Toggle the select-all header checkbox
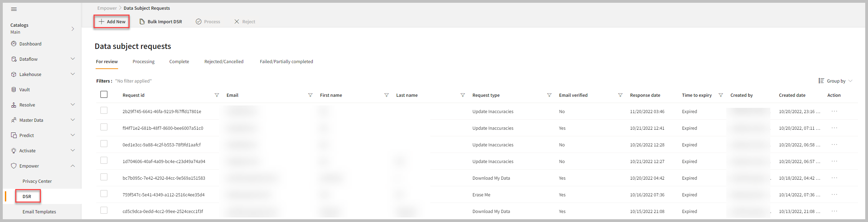Image resolution: width=868 pixels, height=222 pixels. (x=104, y=94)
